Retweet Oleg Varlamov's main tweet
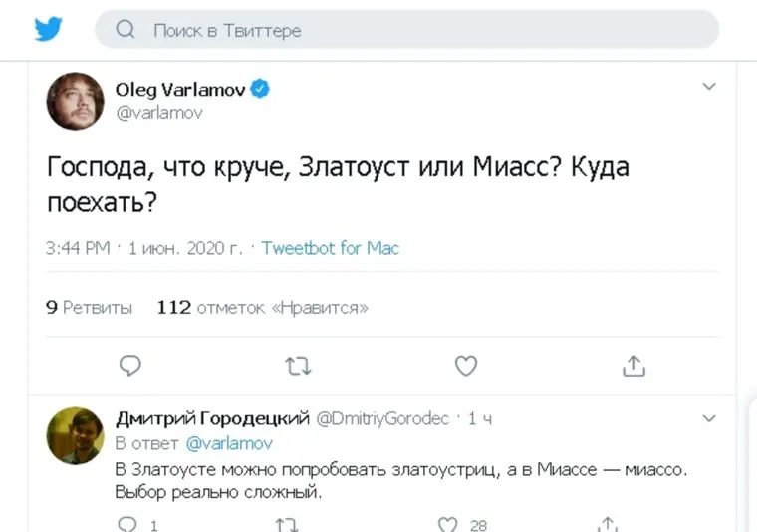This screenshot has height=532, width=757. (x=298, y=367)
